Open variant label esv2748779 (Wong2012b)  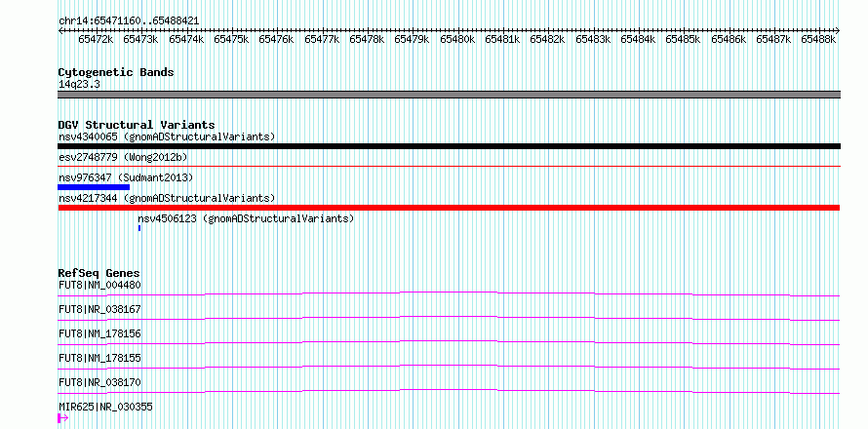pos(123,157)
